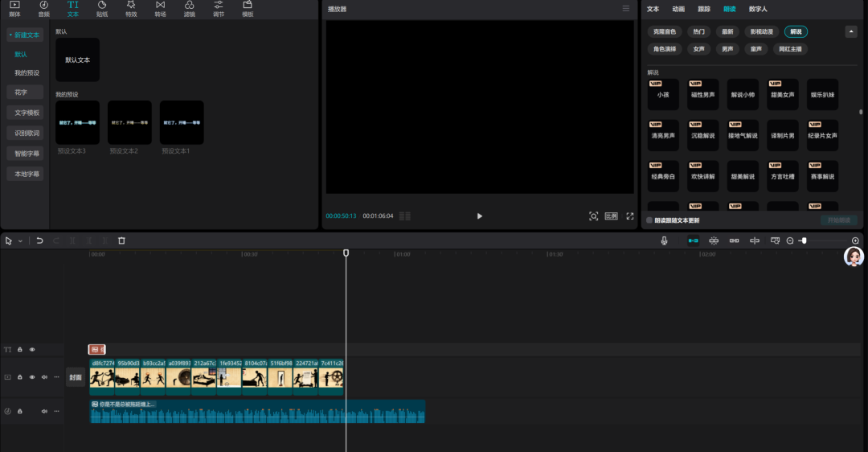The image size is (868, 452).
Task: Click the undo arrow in timeline toolbar
Action: pos(39,240)
